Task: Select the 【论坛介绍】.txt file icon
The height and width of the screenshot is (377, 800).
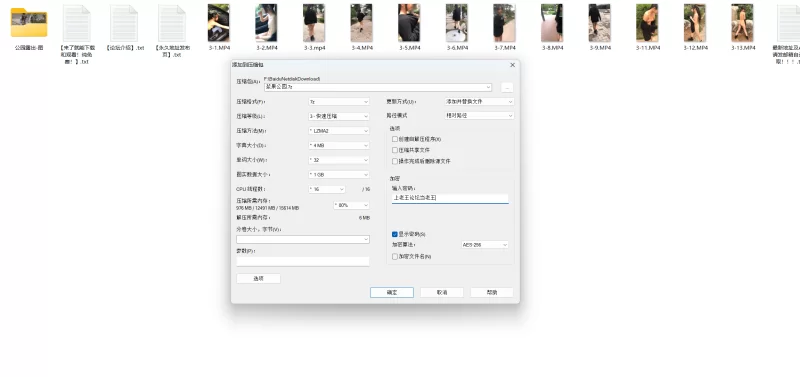Action: [124, 23]
